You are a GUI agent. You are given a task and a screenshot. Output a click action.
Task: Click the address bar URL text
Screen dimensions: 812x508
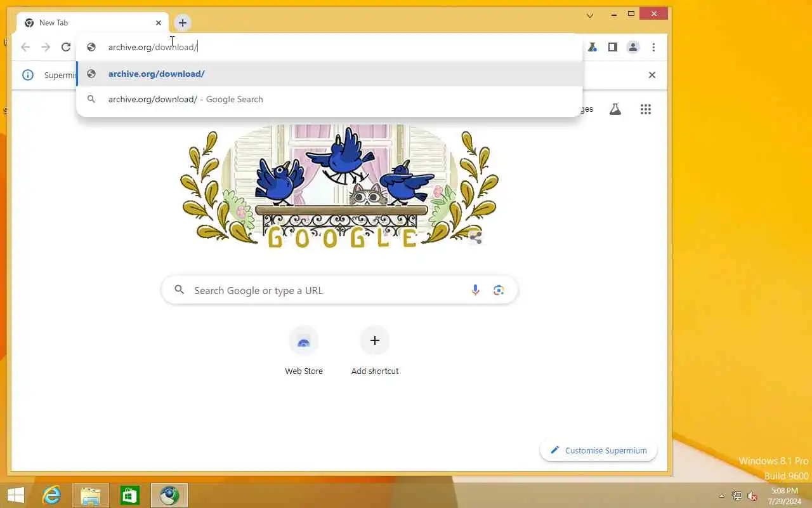pyautogui.click(x=153, y=47)
